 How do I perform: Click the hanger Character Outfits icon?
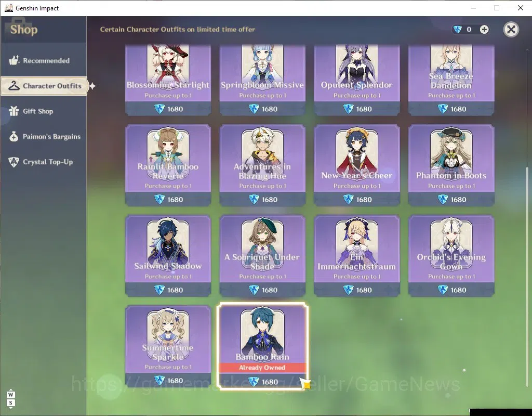14,86
